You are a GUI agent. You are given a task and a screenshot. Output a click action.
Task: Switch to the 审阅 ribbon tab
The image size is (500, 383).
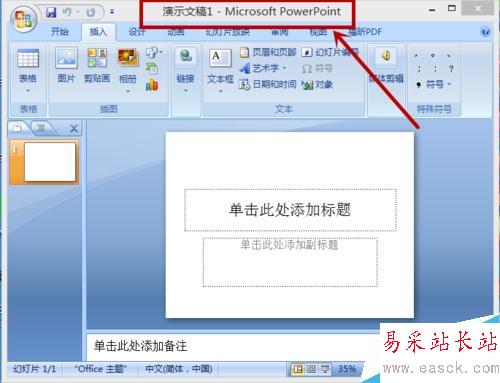279,33
